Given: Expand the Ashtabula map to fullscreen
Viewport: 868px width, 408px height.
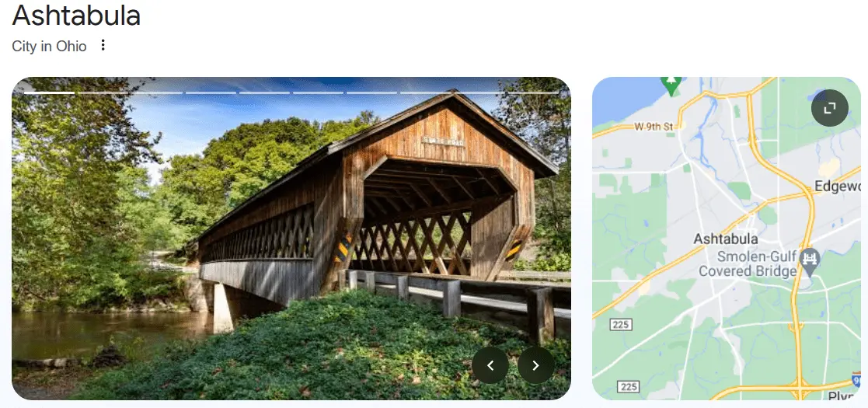Looking at the screenshot, I should (x=829, y=109).
